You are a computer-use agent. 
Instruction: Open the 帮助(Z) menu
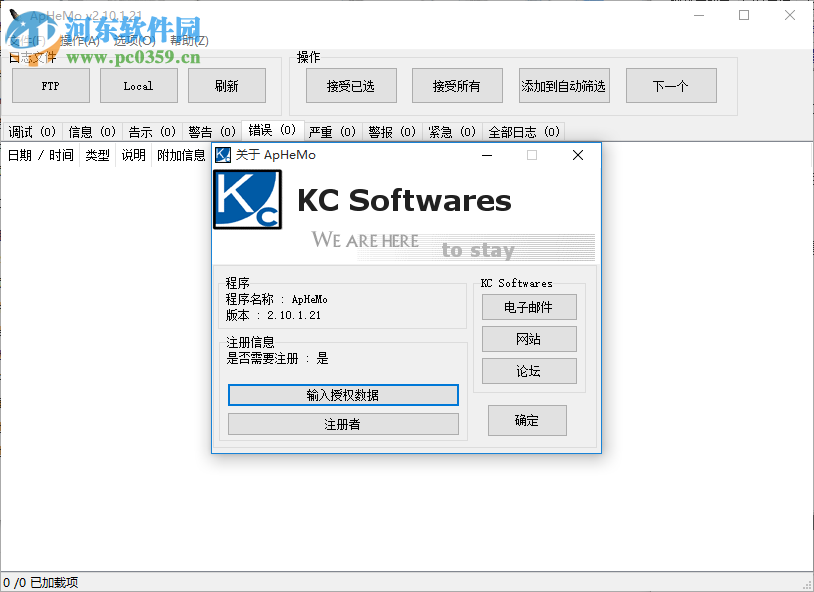click(189, 41)
